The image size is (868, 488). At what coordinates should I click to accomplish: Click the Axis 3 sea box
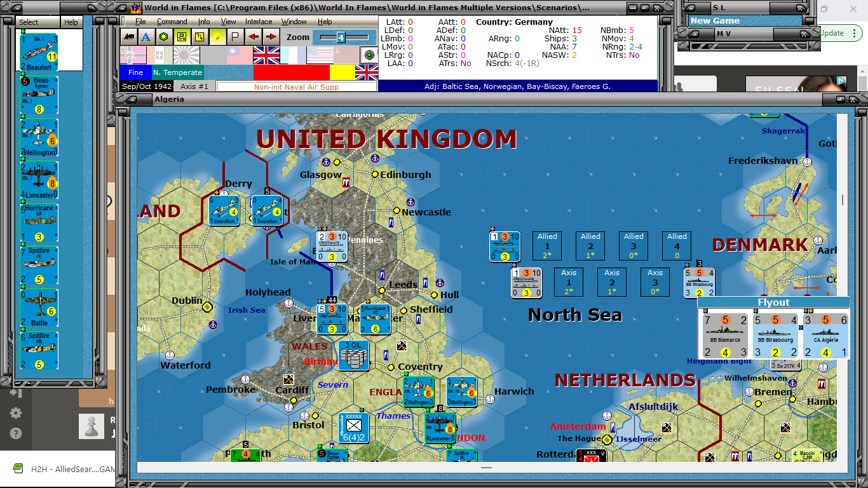tap(656, 282)
